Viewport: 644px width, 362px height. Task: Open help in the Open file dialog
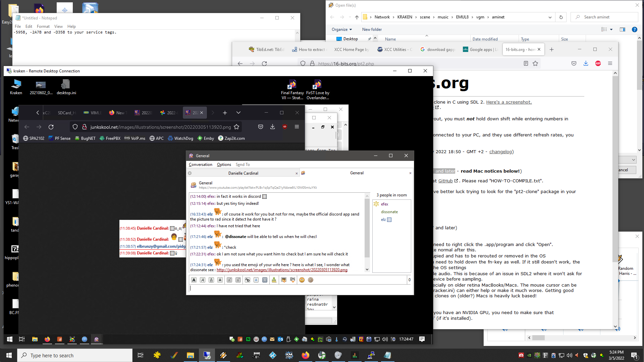point(635,29)
